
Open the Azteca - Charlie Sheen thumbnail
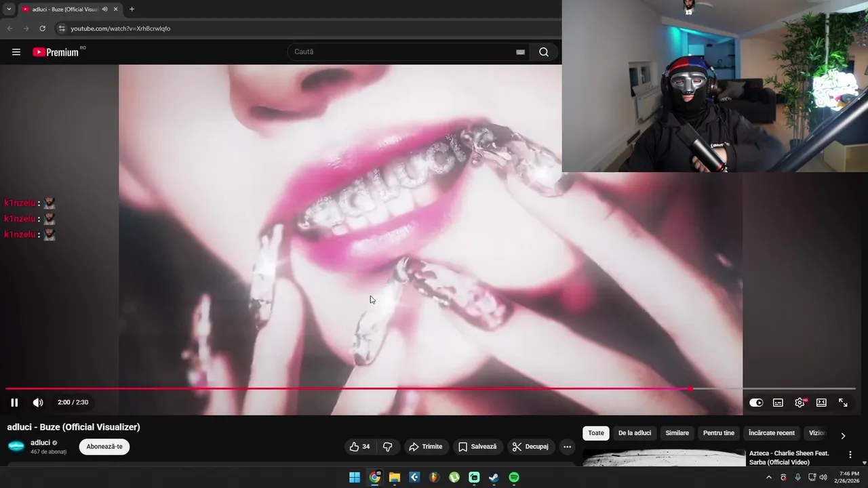(664, 458)
